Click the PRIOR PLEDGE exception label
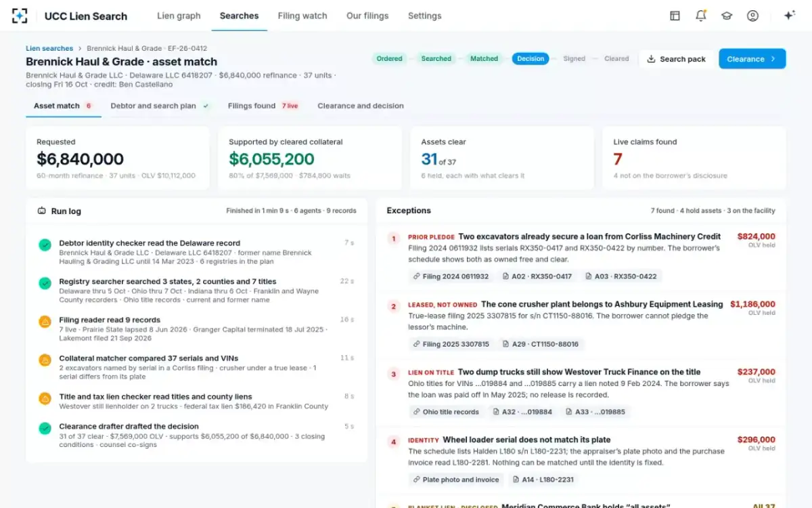The width and height of the screenshot is (812, 508). click(x=431, y=238)
